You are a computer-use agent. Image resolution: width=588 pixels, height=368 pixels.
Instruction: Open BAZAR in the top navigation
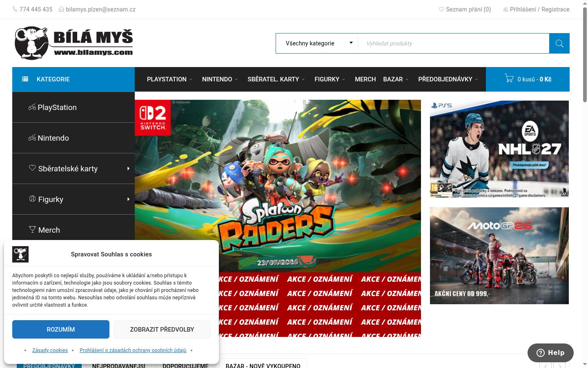(393, 79)
